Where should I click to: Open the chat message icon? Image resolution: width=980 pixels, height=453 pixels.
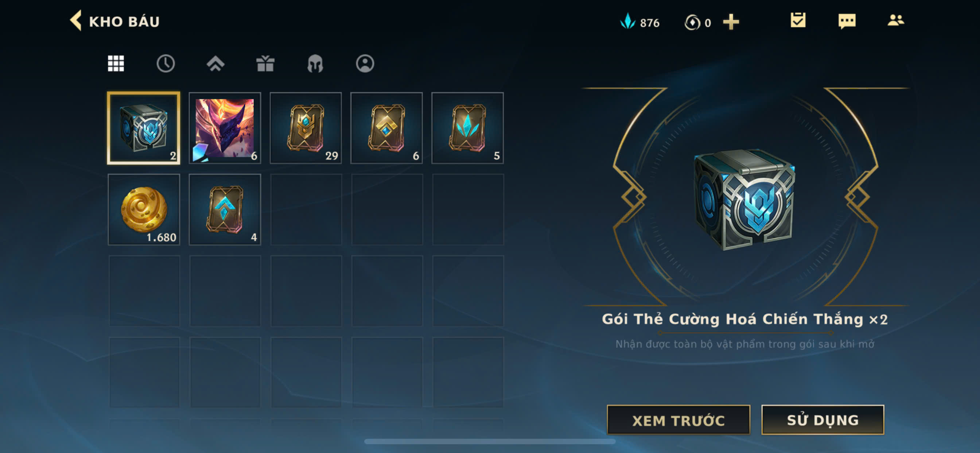click(x=847, y=21)
